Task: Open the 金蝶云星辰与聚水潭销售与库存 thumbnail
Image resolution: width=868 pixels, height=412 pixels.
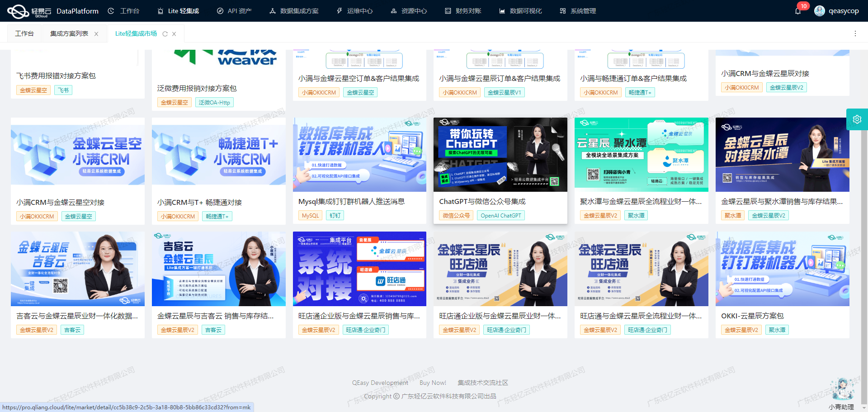Action: coord(783,155)
